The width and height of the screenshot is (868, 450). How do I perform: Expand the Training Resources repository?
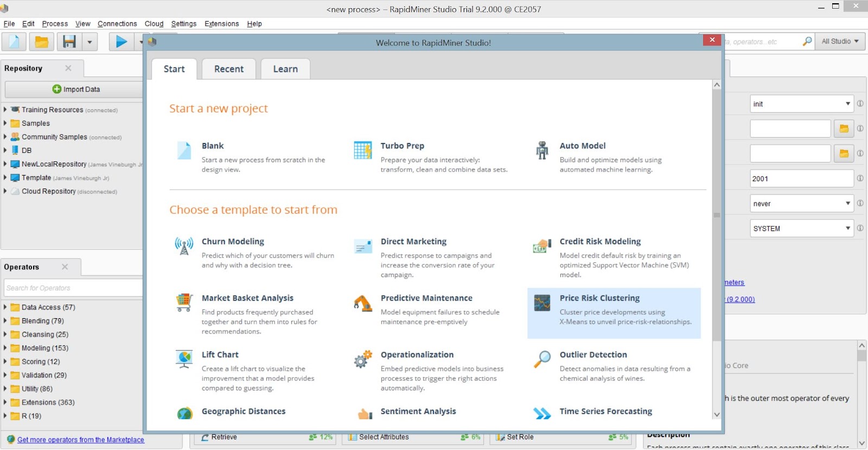pyautogui.click(x=5, y=110)
